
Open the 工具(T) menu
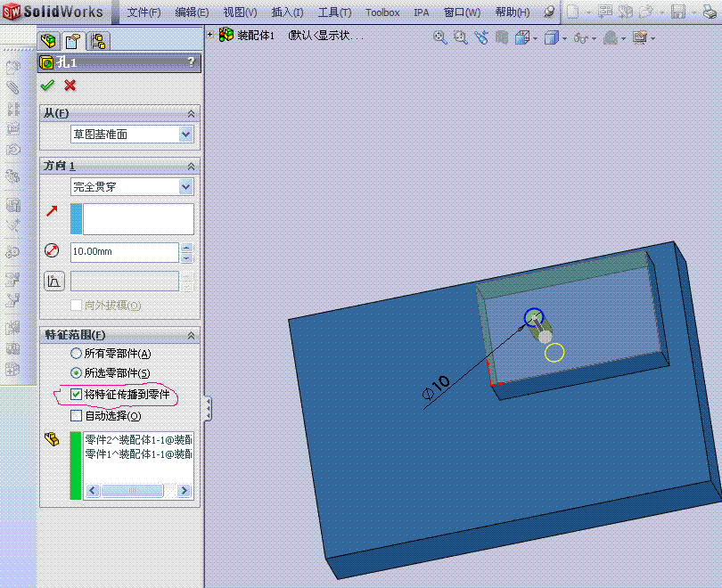pos(335,12)
